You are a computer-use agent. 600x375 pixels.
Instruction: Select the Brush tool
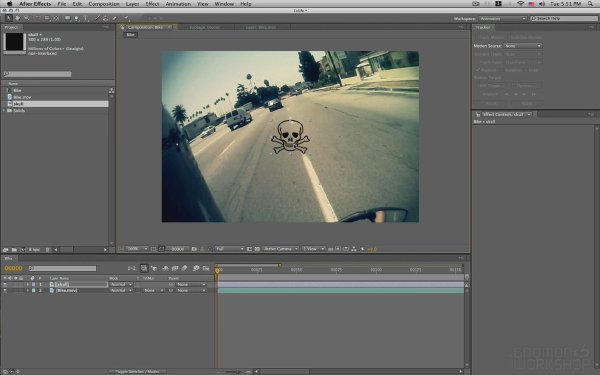[97, 18]
